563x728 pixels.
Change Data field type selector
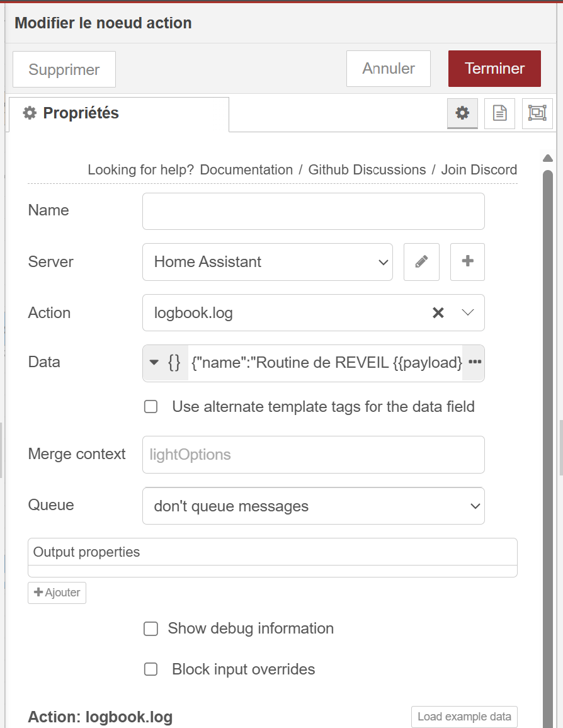pos(166,362)
